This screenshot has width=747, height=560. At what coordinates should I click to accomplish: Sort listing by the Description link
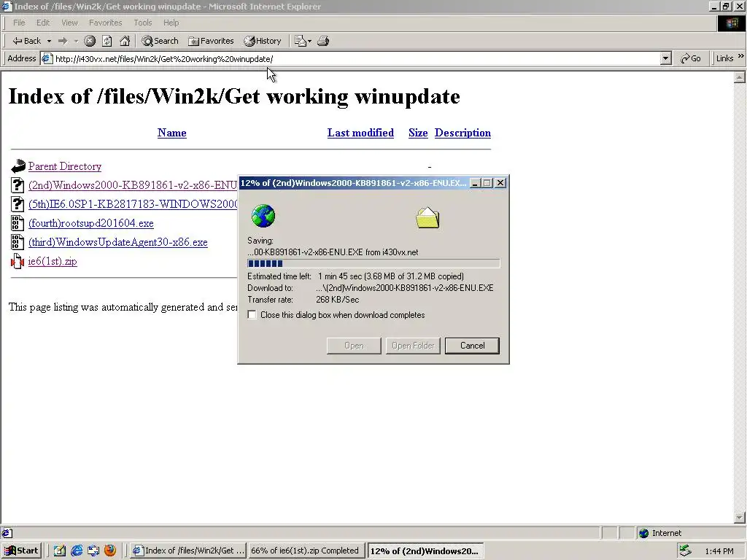coord(462,133)
